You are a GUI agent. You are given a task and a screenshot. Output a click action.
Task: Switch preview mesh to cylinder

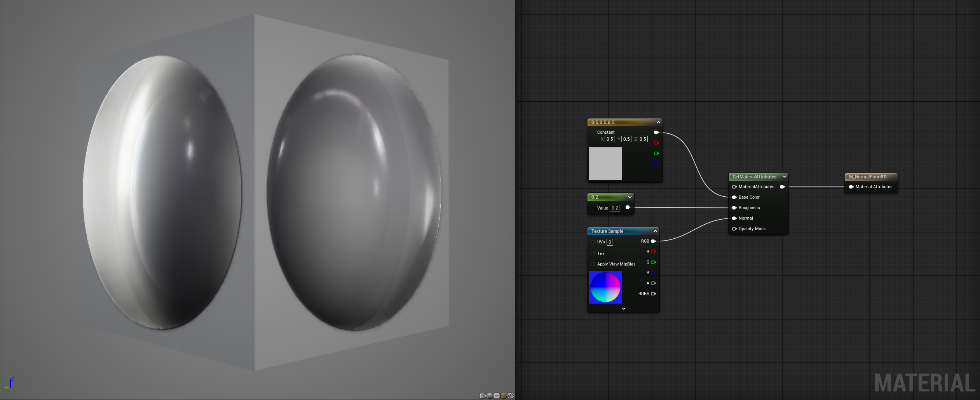pyautogui.click(x=483, y=396)
